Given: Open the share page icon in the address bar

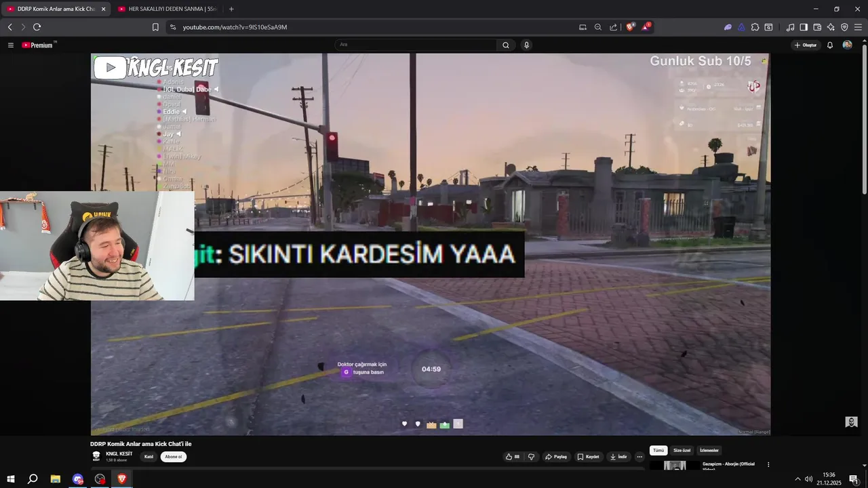Looking at the screenshot, I should 614,27.
